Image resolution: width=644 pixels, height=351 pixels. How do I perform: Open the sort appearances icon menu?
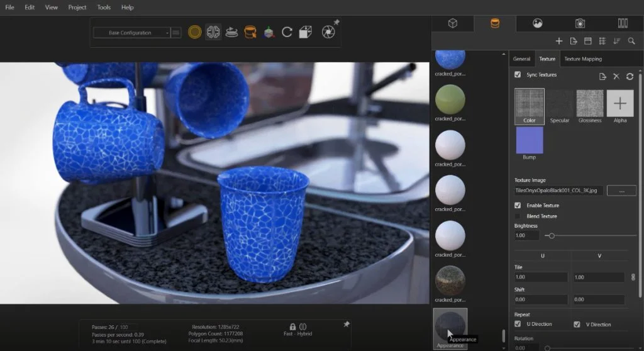click(x=616, y=41)
